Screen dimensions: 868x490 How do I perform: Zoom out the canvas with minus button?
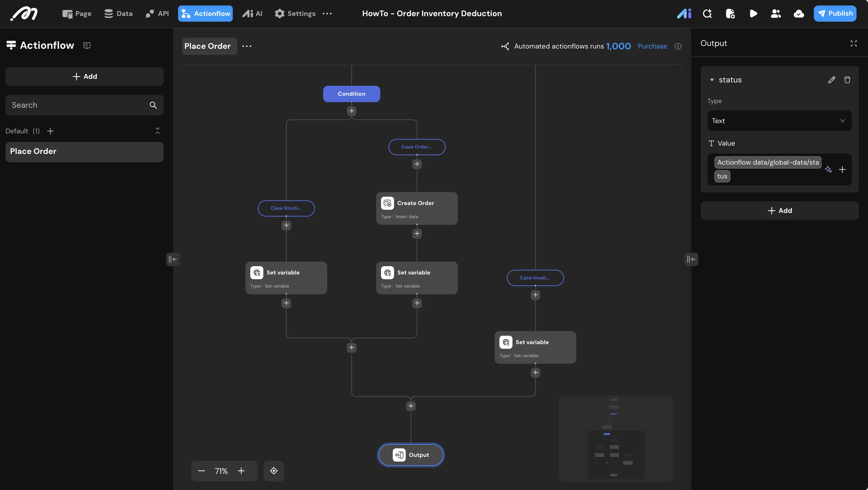pos(201,471)
